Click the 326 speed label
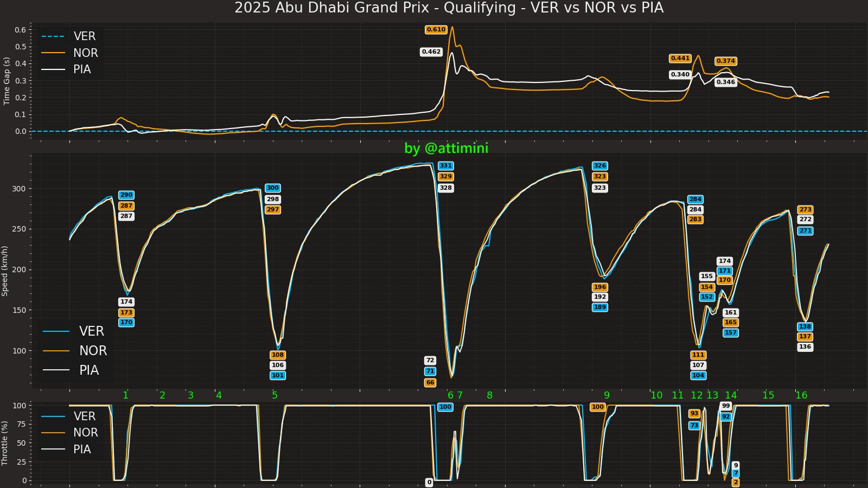This screenshot has height=488, width=868. [600, 166]
